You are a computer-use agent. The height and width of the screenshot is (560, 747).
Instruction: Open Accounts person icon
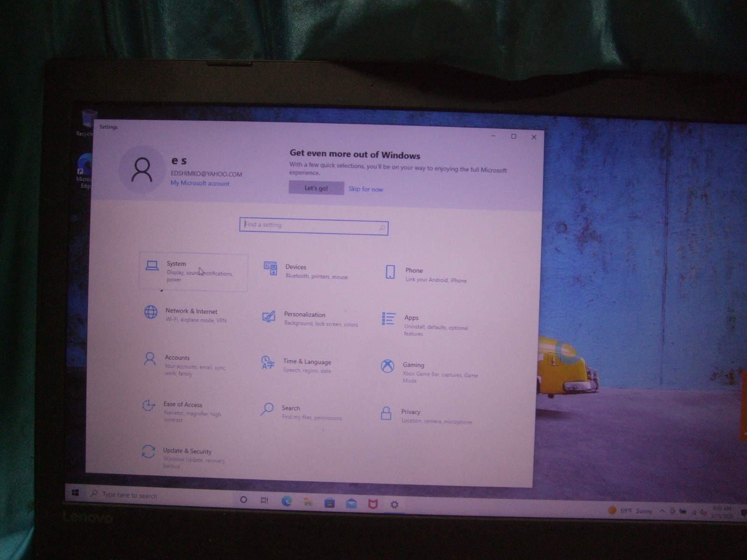pyautogui.click(x=150, y=359)
